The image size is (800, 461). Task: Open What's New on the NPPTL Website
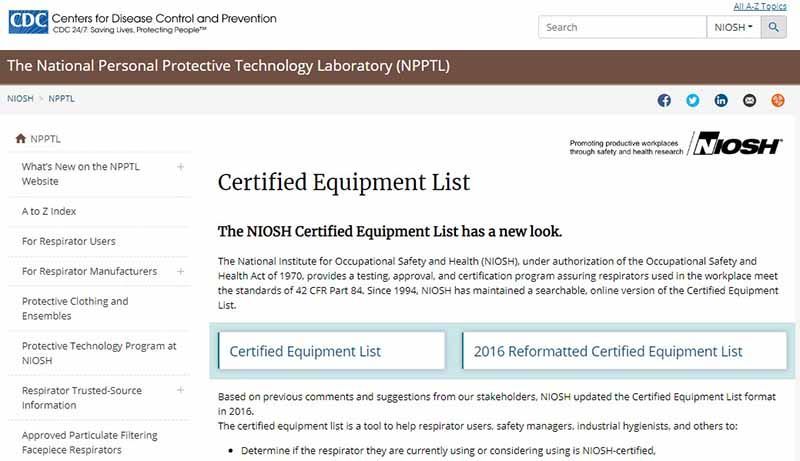pyautogui.click(x=81, y=174)
